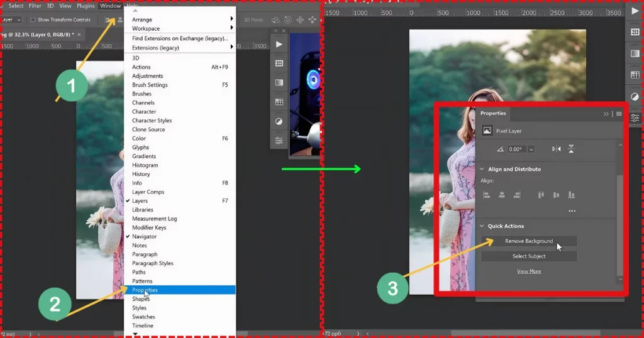Click the align bottom edges icon

[571, 195]
